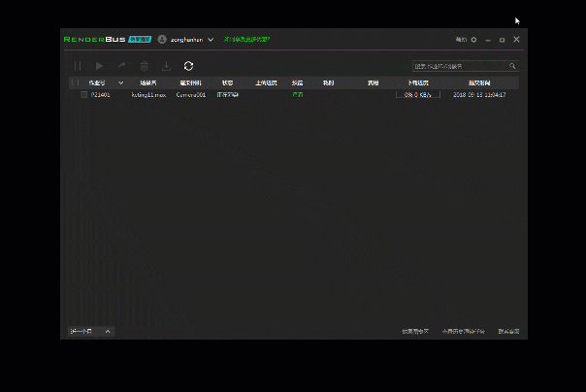Image resolution: width=586 pixels, height=392 pixels.
Task: Open the job ID column filter chevron
Action: 121,83
